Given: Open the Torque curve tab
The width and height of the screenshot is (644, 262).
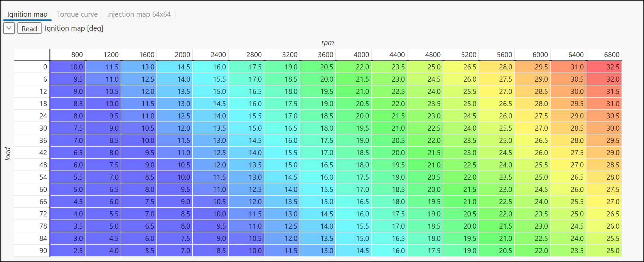Looking at the screenshot, I should (x=77, y=14).
